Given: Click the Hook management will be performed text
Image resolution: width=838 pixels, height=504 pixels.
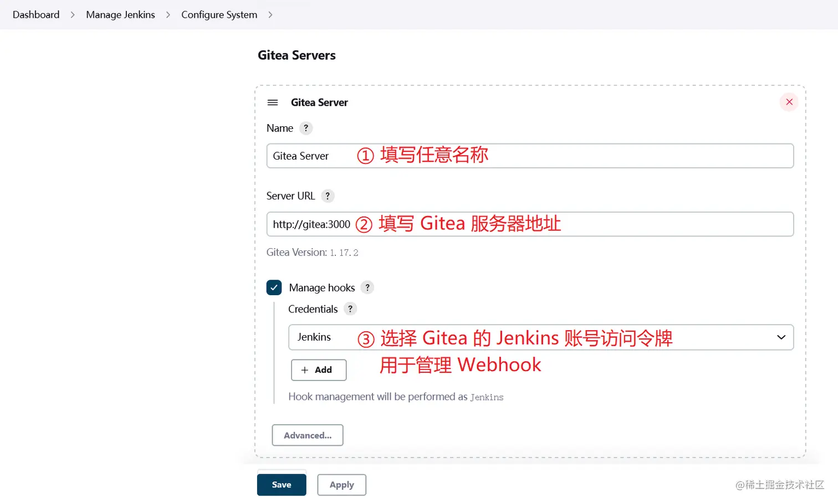Looking at the screenshot, I should (396, 397).
